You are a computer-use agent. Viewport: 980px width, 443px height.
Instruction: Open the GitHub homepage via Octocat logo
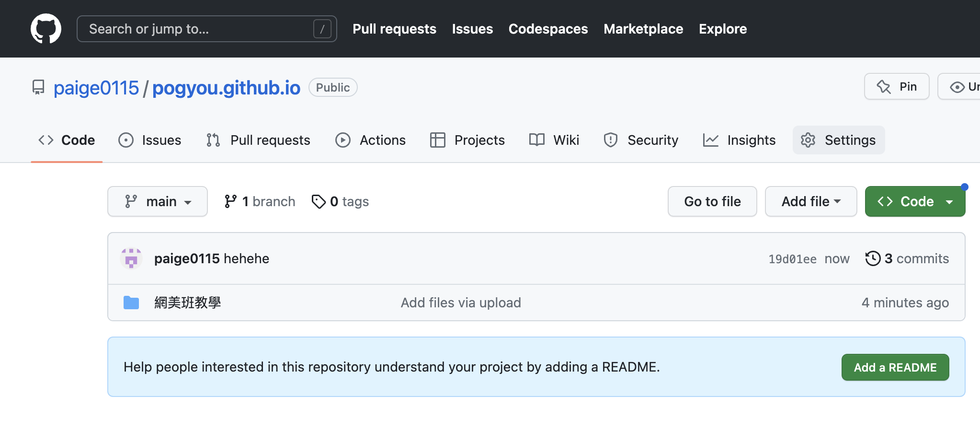click(x=46, y=29)
